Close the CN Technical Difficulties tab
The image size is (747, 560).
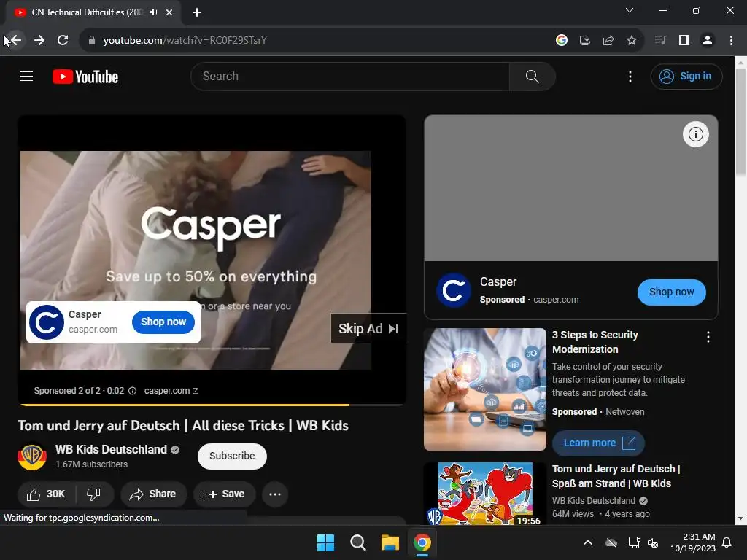(x=169, y=12)
